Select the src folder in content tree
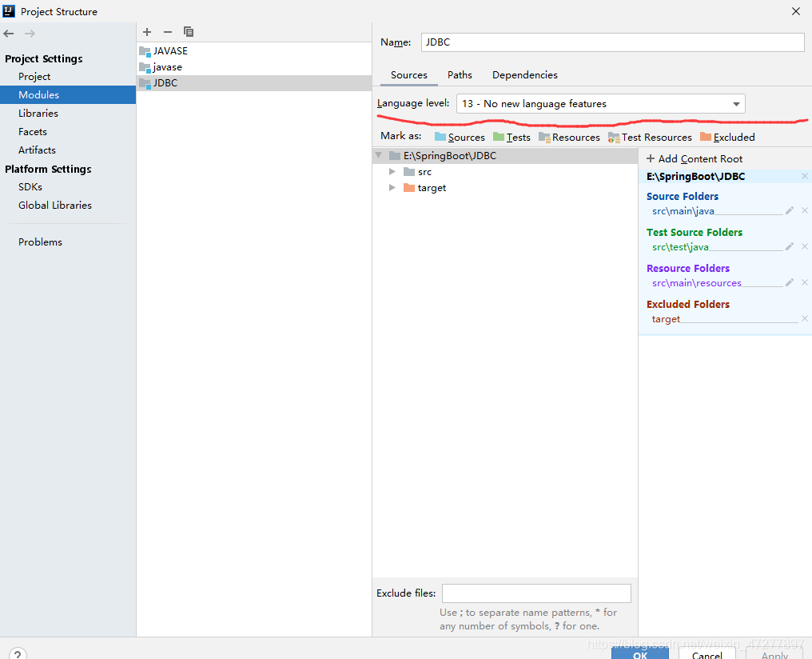812x659 pixels. pyautogui.click(x=424, y=171)
